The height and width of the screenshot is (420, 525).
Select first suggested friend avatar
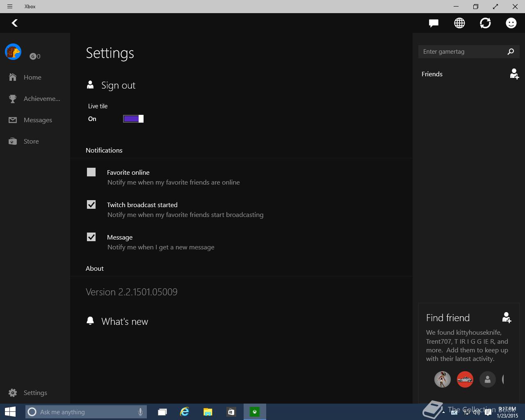click(443, 379)
